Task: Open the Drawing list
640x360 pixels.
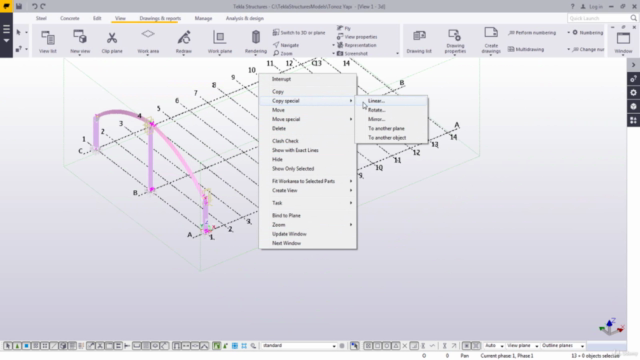Action: point(419,41)
